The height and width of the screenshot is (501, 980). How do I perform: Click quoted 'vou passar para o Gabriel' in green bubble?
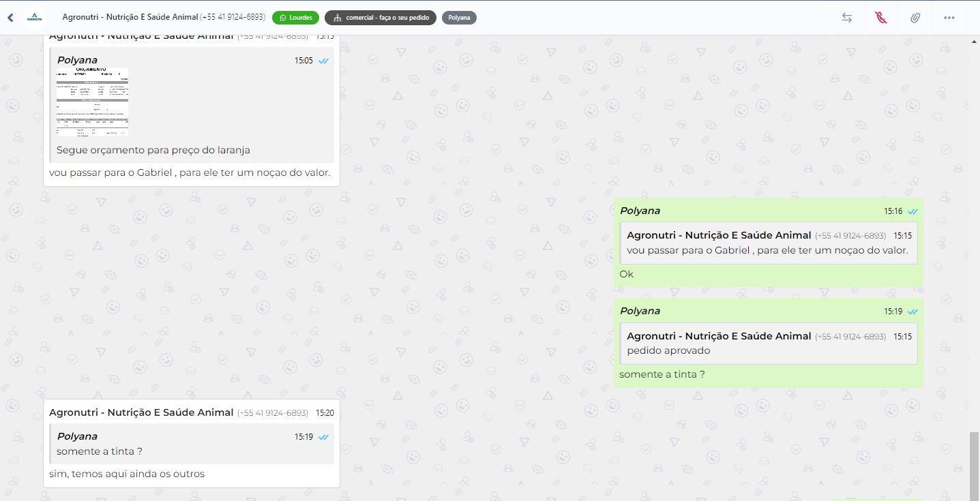768,243
